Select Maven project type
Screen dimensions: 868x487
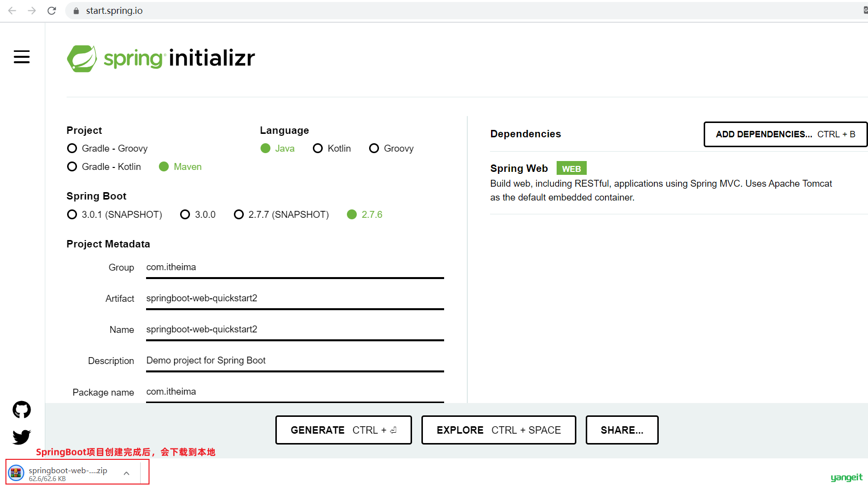click(x=180, y=166)
